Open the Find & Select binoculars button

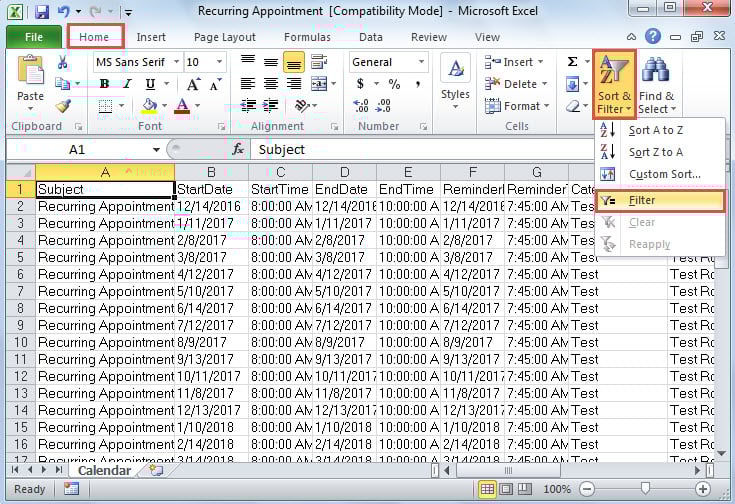[656, 84]
